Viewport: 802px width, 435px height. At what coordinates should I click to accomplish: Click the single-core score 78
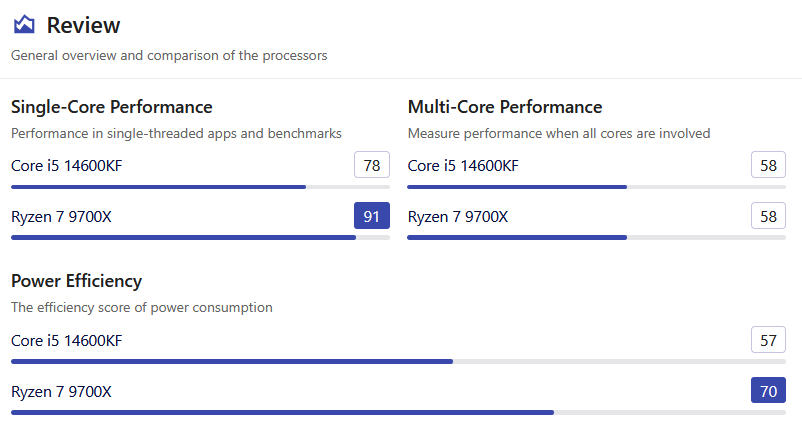372,165
